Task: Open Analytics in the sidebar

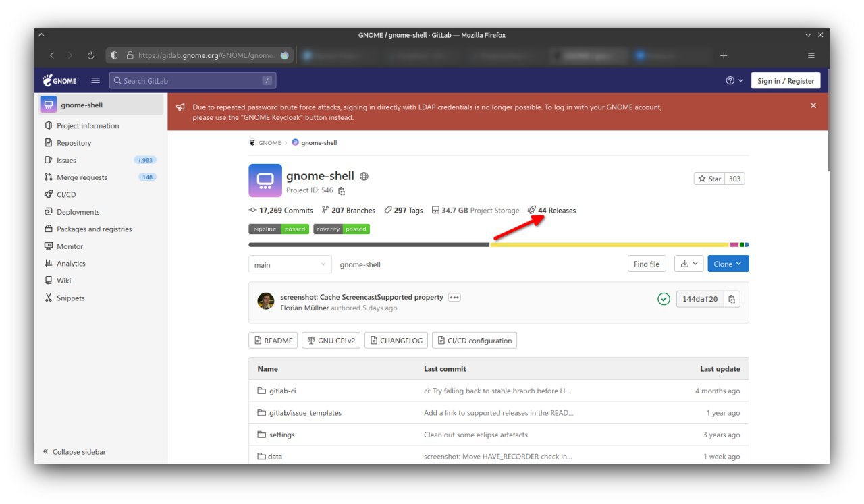Action: tap(71, 263)
